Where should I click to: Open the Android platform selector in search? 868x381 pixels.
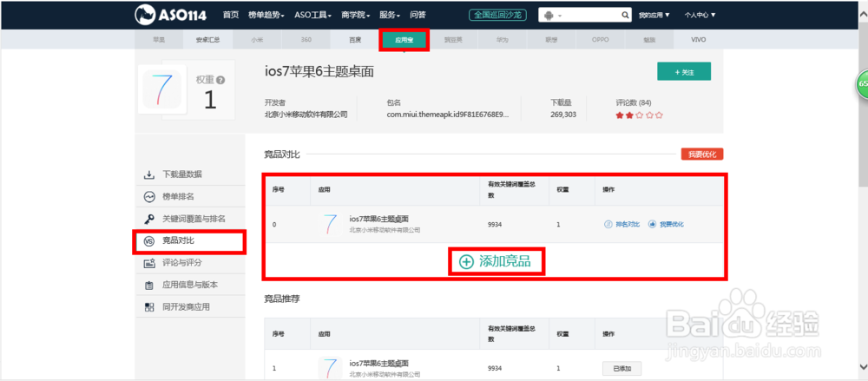(552, 16)
